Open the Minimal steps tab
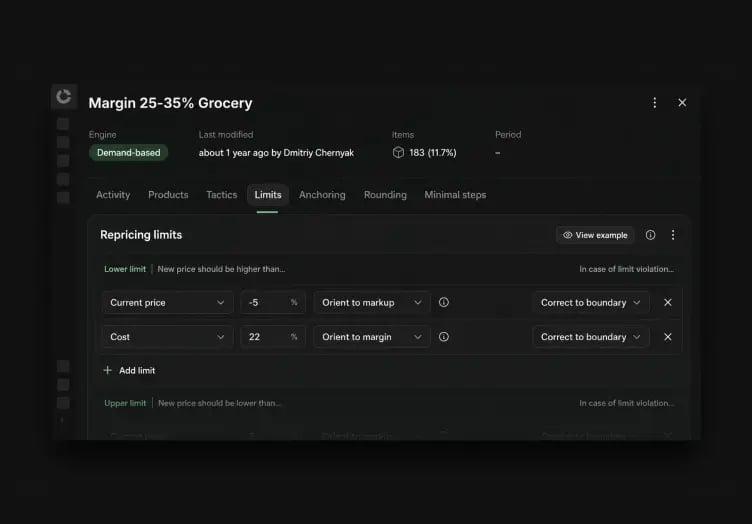 click(455, 195)
